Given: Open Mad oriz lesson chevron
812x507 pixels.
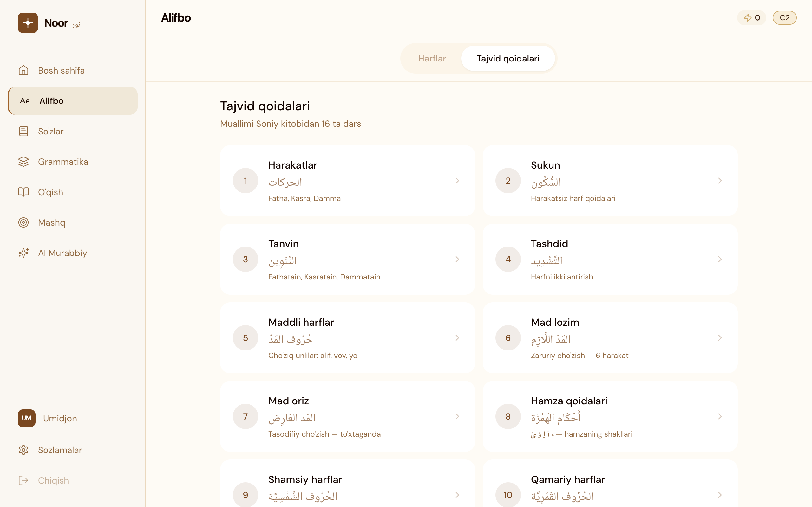Looking at the screenshot, I should [457, 416].
